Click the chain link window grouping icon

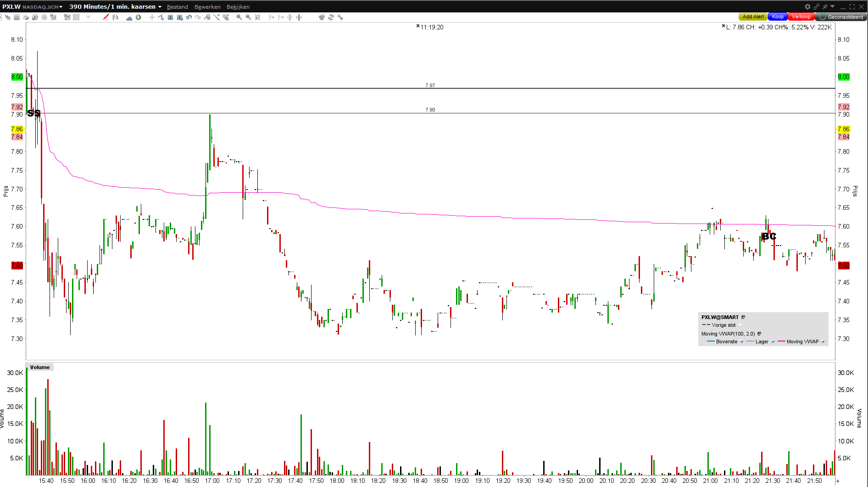pos(816,6)
